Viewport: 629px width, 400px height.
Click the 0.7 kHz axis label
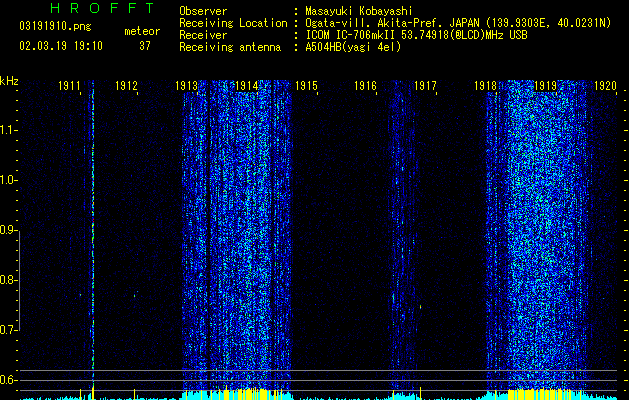(x=8, y=330)
